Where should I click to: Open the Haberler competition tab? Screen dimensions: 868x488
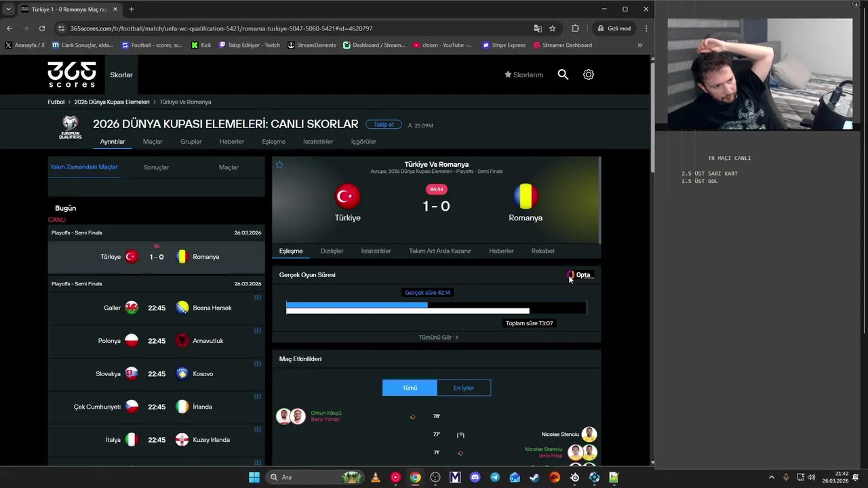[x=232, y=142]
